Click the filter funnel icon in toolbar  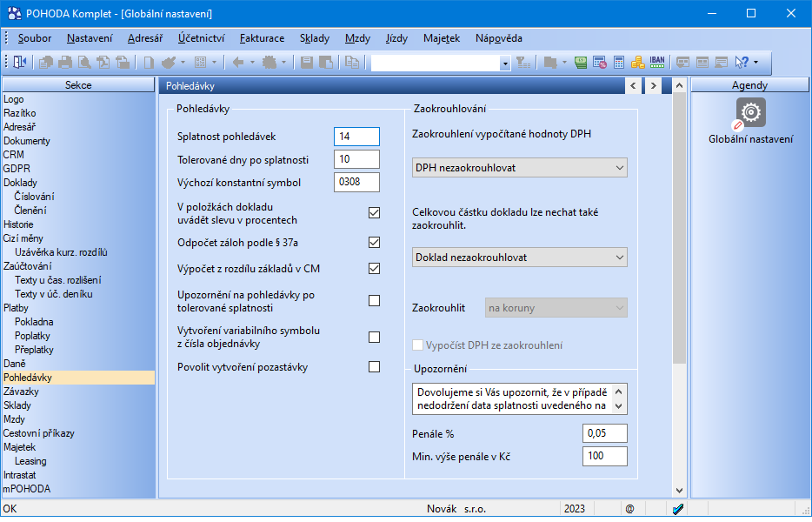click(x=523, y=63)
